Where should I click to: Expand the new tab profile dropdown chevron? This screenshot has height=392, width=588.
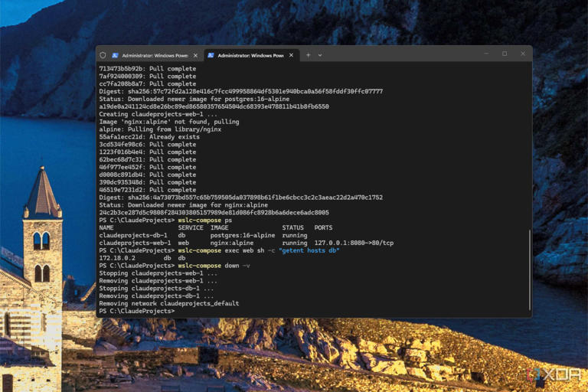click(x=320, y=55)
